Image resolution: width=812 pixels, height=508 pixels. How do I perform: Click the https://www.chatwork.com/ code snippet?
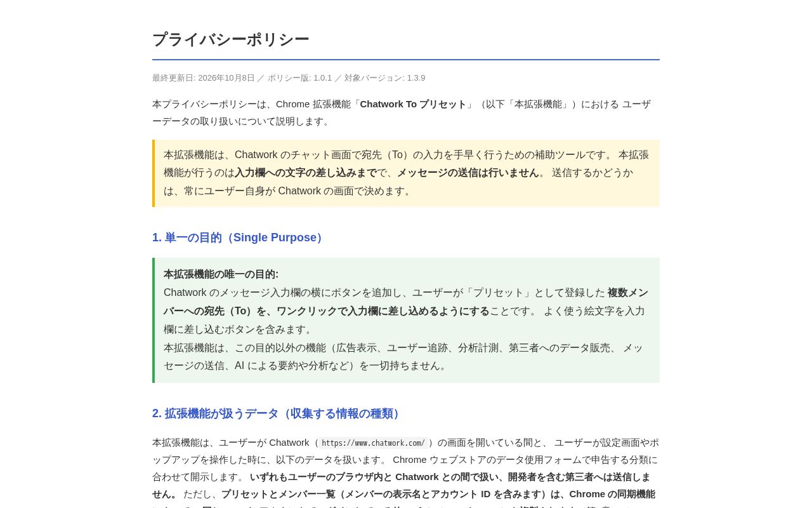pyautogui.click(x=373, y=443)
